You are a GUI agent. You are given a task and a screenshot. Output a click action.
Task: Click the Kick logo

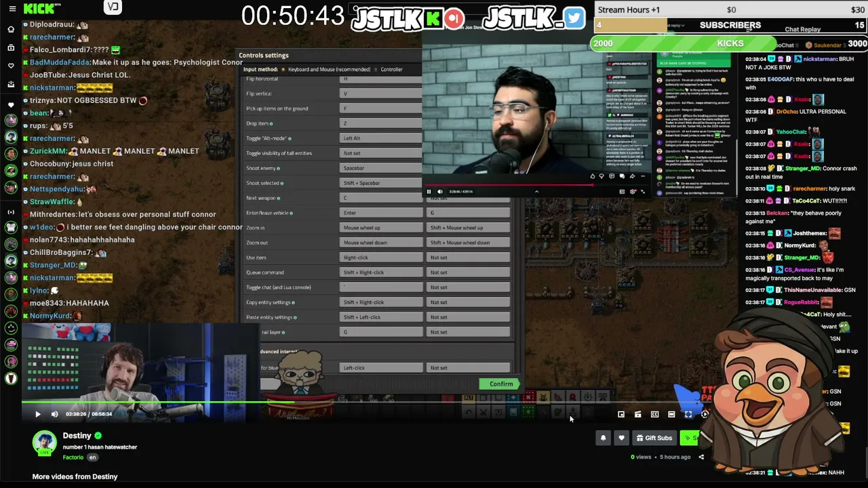click(x=39, y=9)
